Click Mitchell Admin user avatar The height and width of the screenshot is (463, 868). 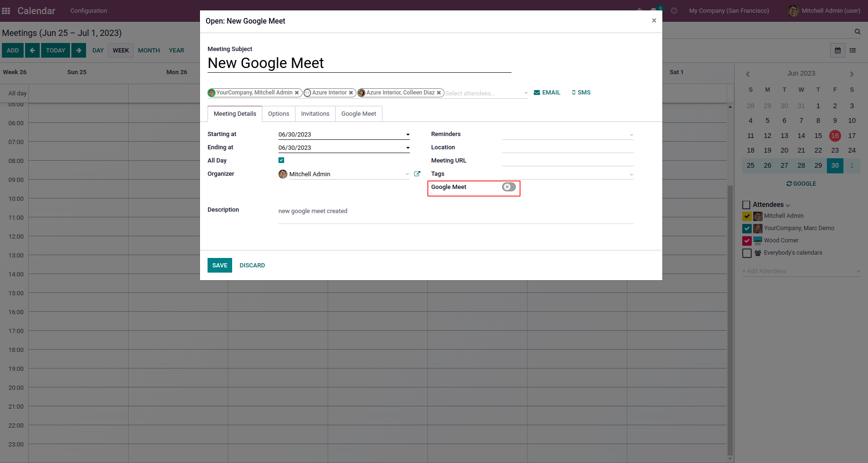click(x=793, y=11)
